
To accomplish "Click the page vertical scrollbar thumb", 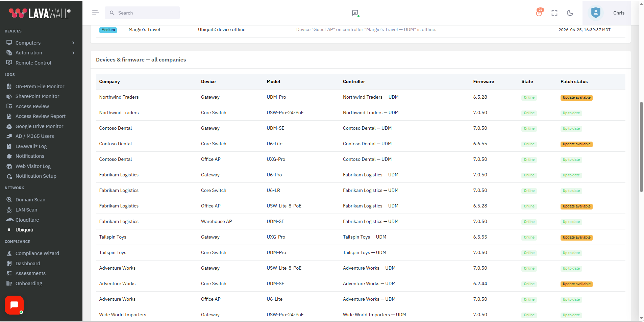I will point(641,147).
